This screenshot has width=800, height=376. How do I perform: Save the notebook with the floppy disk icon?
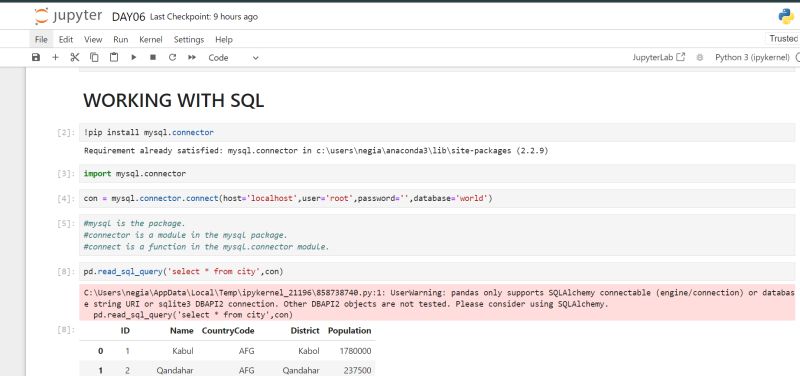coord(36,58)
